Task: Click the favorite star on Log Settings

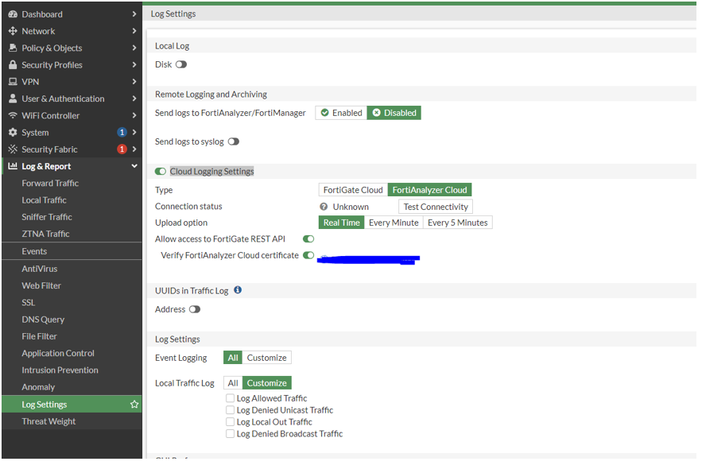Action: tap(134, 405)
